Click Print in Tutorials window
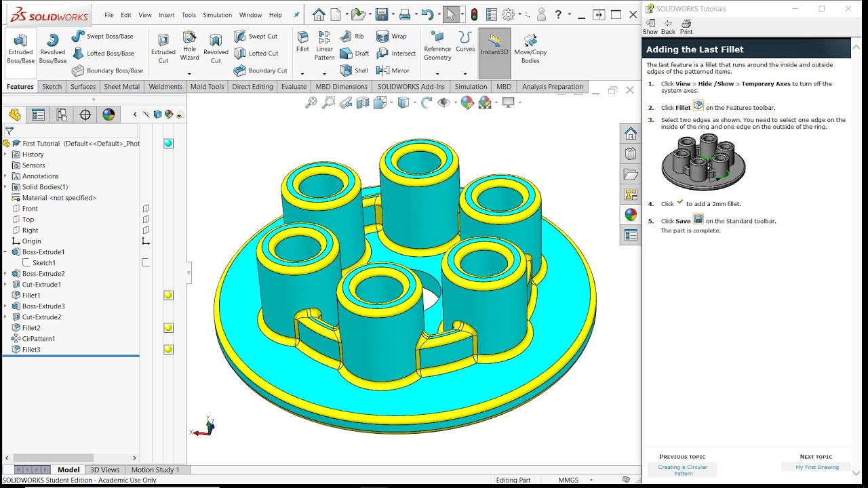This screenshot has width=868, height=488. pyautogui.click(x=686, y=27)
